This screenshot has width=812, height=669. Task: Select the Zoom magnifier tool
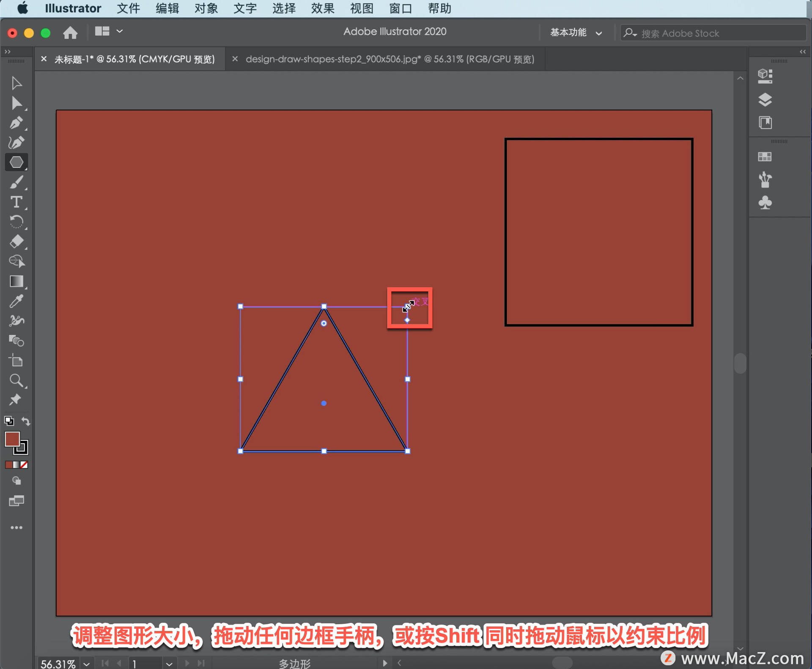16,380
